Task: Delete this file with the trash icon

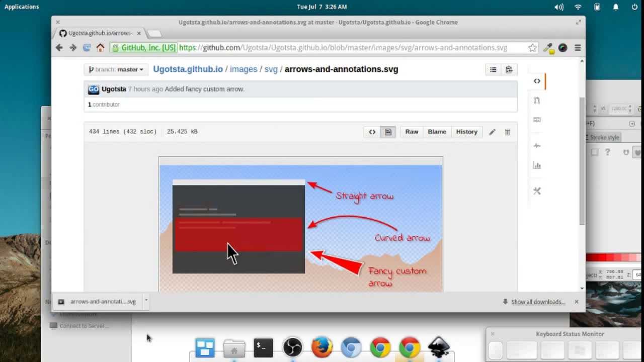Action: coord(507,132)
